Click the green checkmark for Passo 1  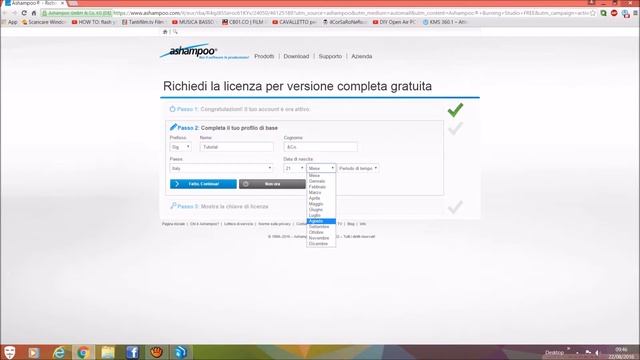click(x=455, y=110)
